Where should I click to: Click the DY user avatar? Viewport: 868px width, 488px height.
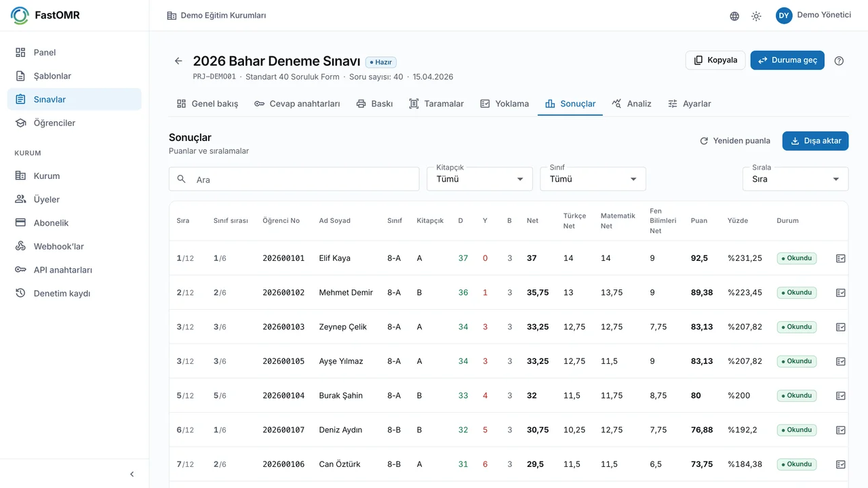tap(784, 16)
